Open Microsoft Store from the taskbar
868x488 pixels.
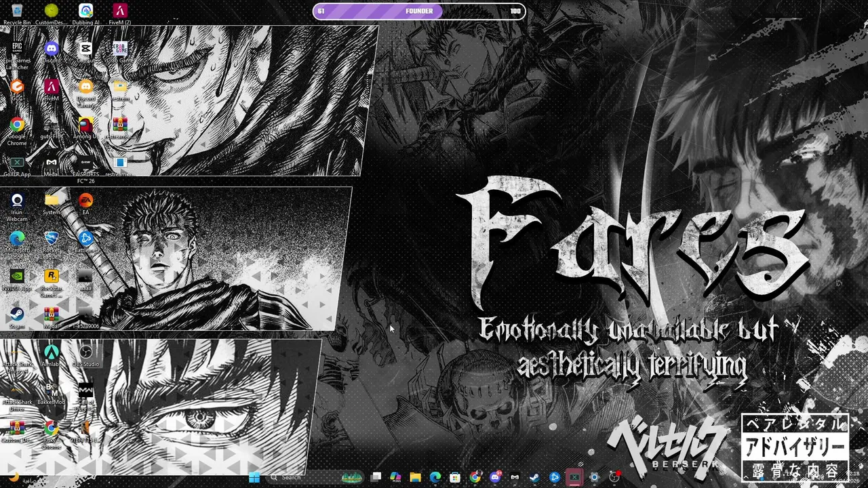455,477
